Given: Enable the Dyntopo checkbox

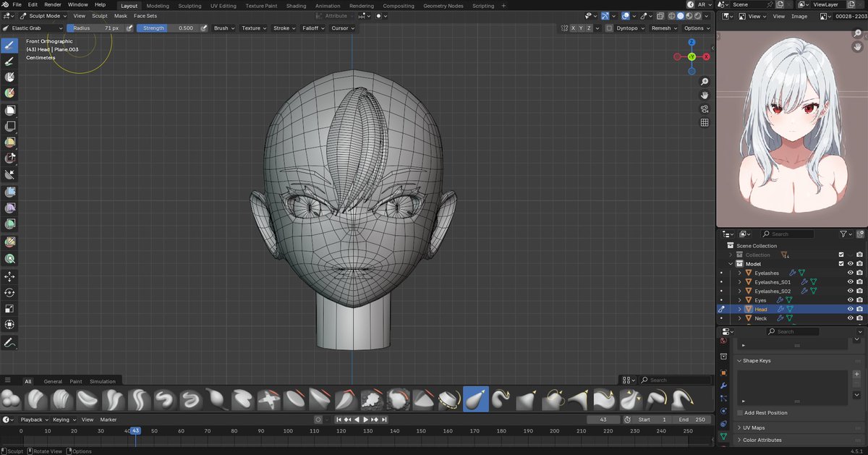Looking at the screenshot, I should [610, 28].
